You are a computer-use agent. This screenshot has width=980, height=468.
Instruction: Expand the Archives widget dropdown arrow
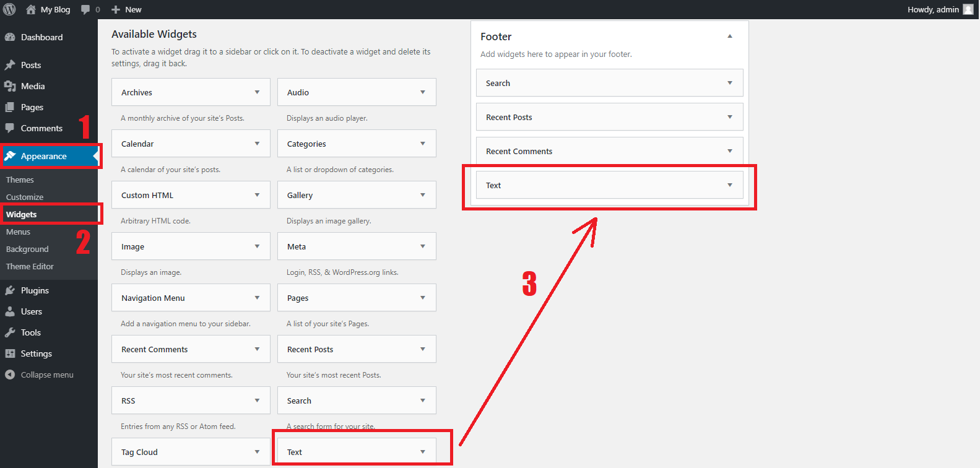point(257,92)
